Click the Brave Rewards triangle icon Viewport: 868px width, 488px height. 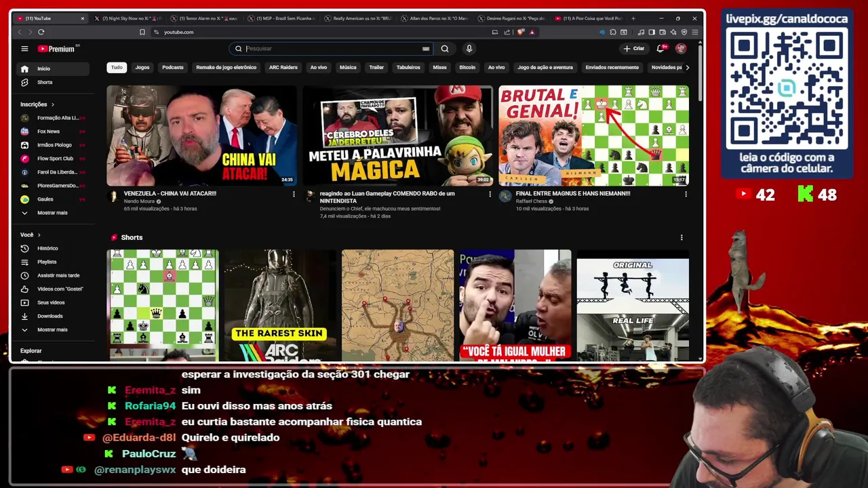[532, 32]
